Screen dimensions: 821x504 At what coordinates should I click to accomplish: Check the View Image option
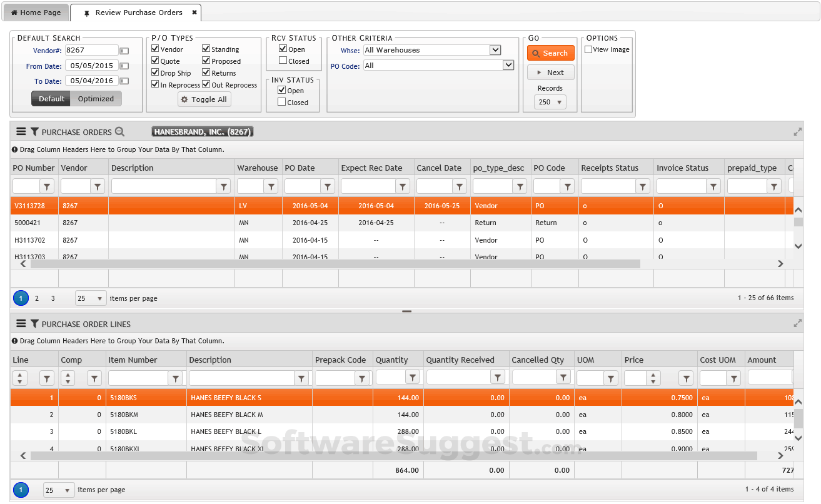point(588,49)
